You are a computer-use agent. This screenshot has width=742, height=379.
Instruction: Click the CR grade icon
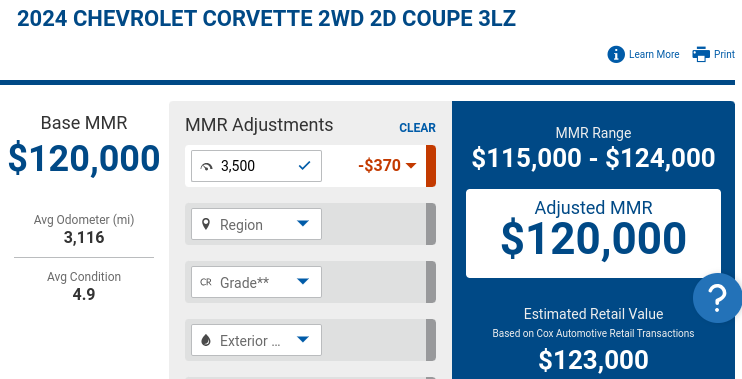[x=206, y=282]
